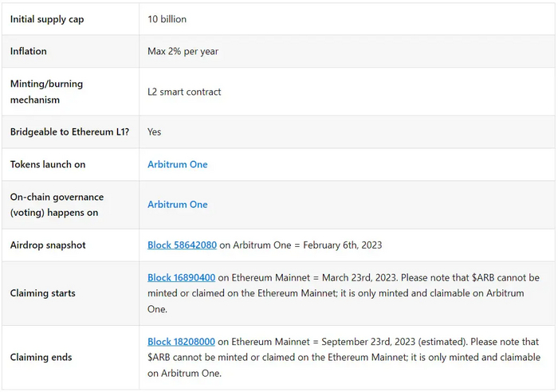Open the Block 18208000 link
This screenshot has width=558, height=392.
[182, 342]
